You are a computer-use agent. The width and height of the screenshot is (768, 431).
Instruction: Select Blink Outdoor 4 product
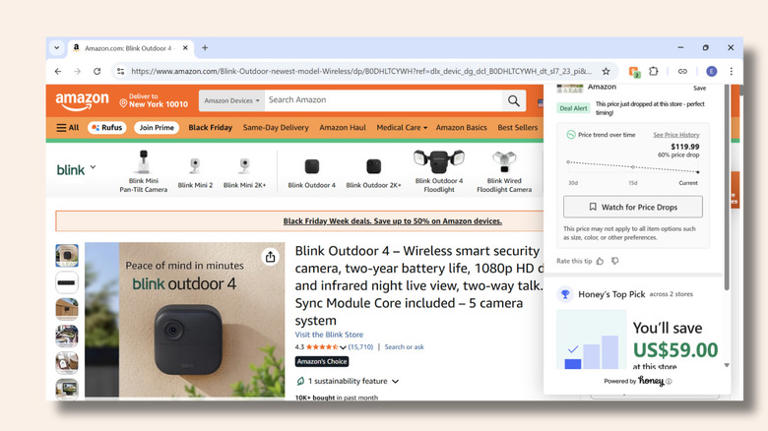pos(312,173)
